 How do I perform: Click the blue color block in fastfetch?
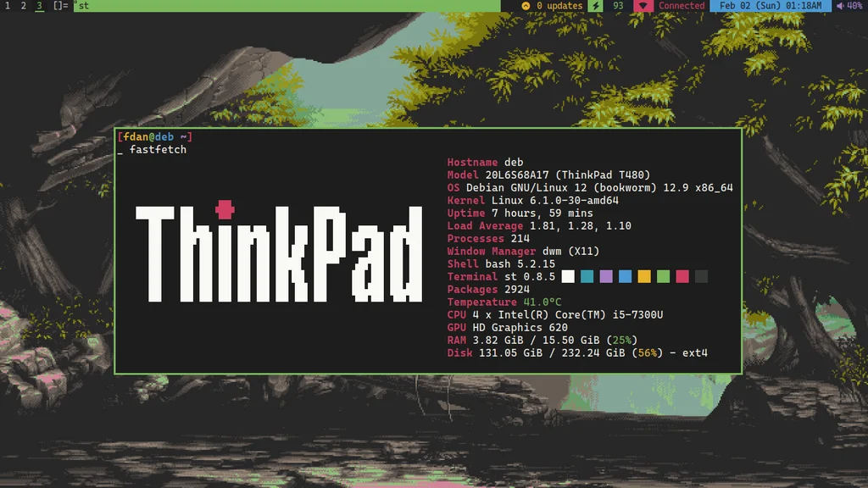coord(625,277)
